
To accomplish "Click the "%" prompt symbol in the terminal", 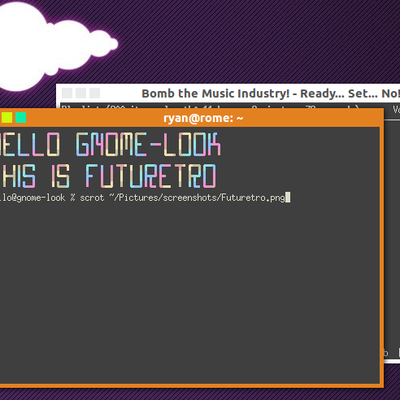I will pos(72,198).
